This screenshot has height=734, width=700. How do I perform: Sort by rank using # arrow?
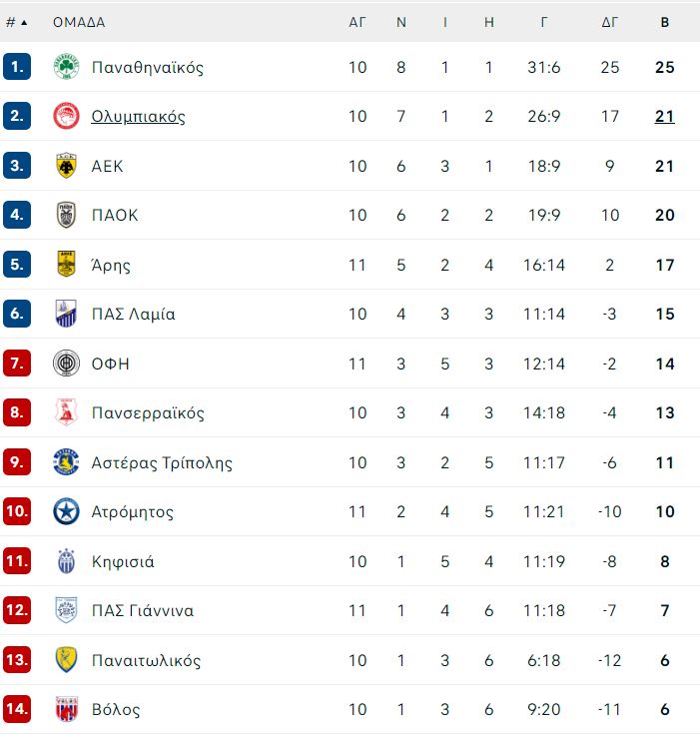point(17,22)
